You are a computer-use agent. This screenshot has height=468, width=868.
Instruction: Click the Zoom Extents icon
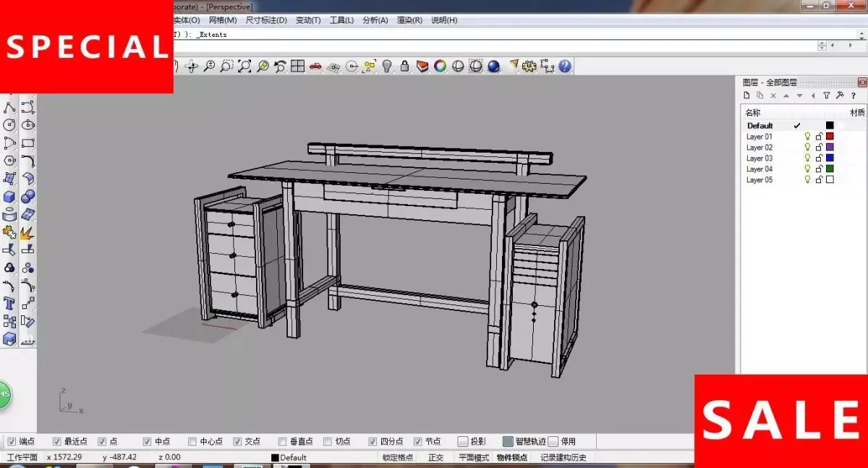[x=244, y=66]
